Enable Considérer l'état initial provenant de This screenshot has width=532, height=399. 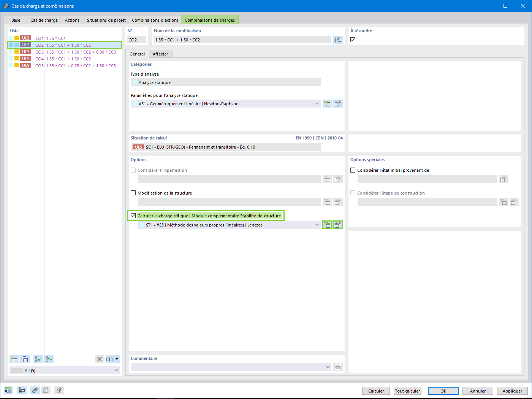point(353,170)
